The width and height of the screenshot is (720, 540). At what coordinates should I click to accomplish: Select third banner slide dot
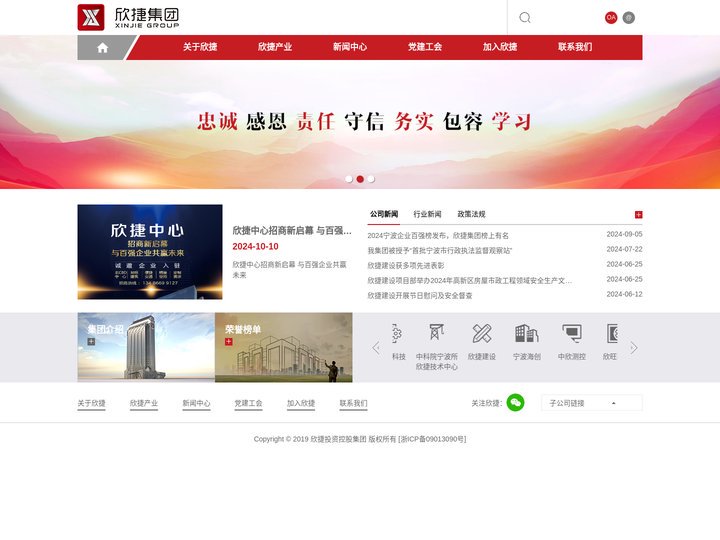click(x=371, y=179)
